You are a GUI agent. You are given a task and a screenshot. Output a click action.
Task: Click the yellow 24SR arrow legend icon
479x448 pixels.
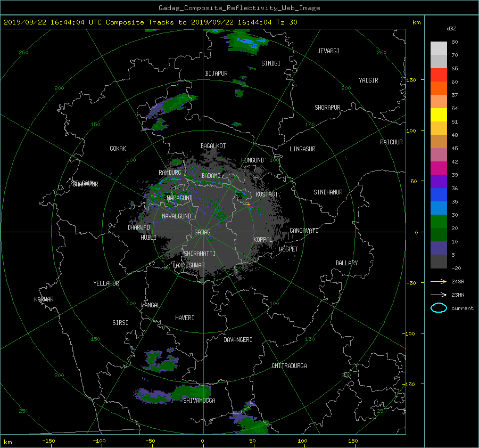pos(439,281)
